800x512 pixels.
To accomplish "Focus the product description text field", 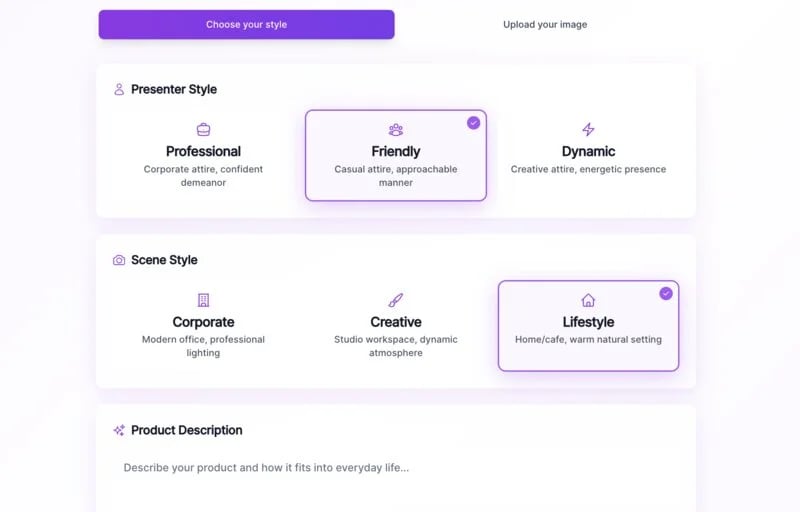I will tap(396, 468).
